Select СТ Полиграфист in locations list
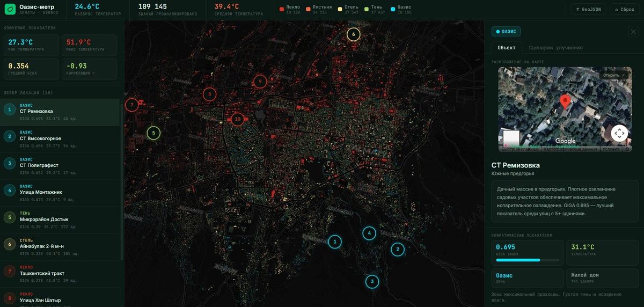This screenshot has width=644, height=307. click(x=60, y=166)
